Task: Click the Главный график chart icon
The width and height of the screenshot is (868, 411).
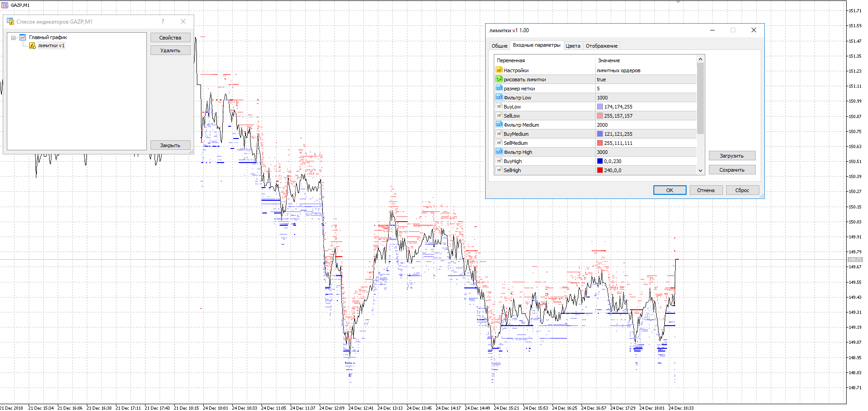Action: click(x=23, y=37)
